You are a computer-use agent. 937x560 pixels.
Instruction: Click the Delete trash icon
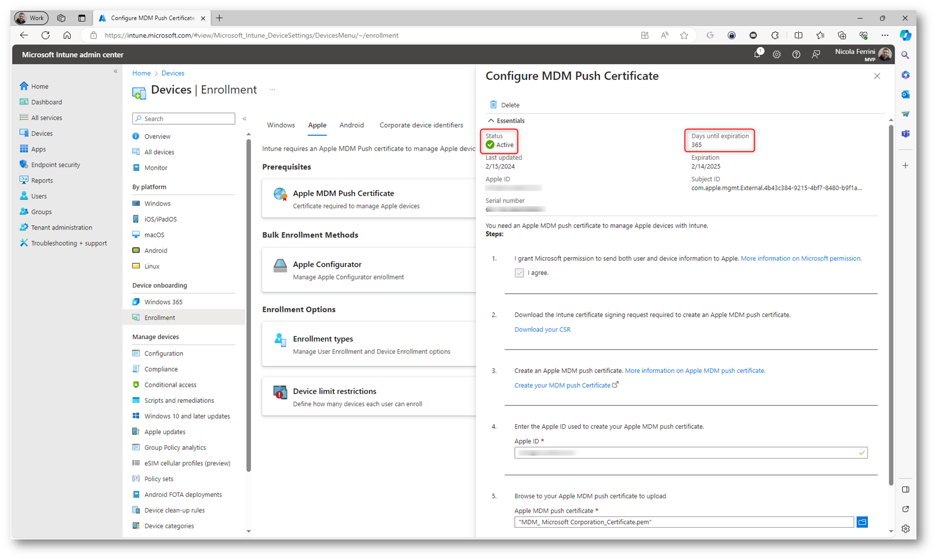[x=493, y=105]
